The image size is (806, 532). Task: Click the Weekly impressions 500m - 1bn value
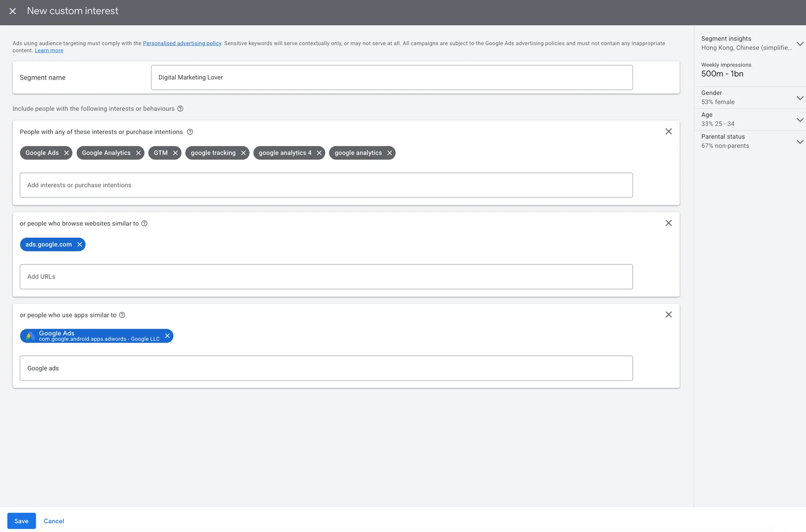[722, 74]
